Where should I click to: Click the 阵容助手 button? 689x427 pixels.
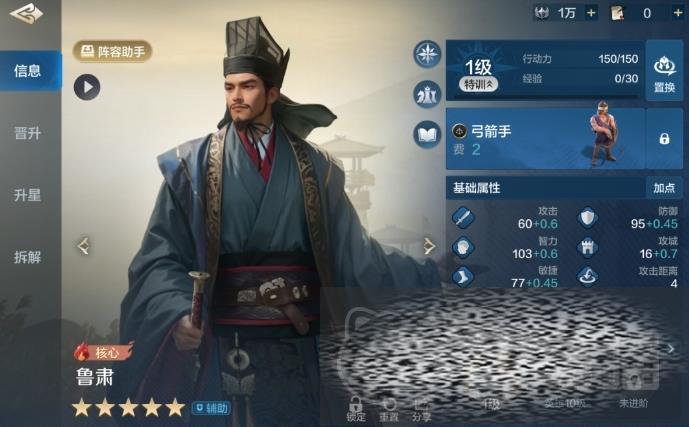(112, 51)
